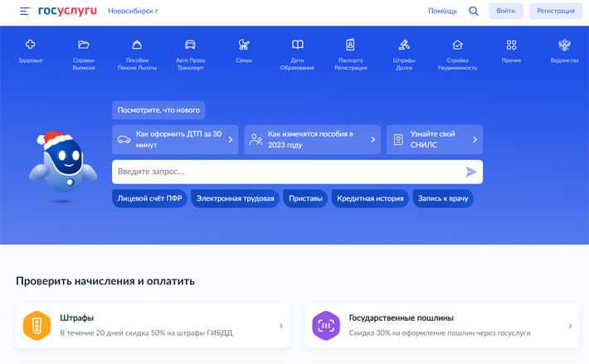Click the Семья label

click(x=244, y=61)
